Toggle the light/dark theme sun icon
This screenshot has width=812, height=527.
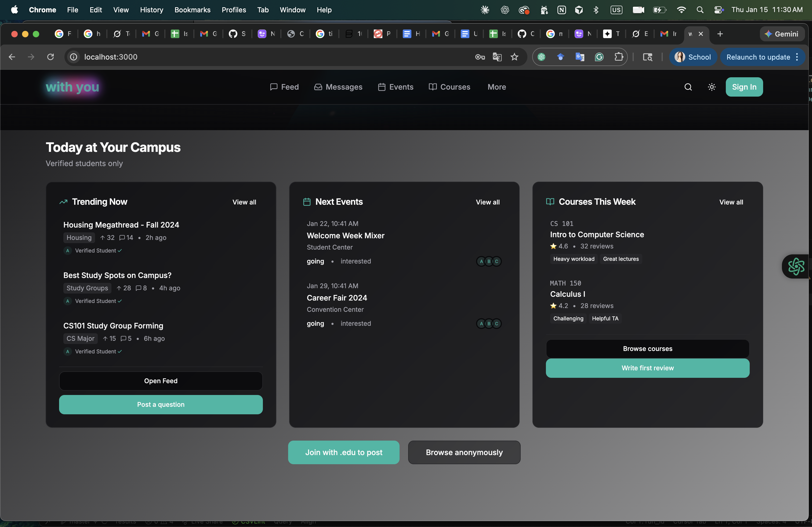click(x=711, y=87)
